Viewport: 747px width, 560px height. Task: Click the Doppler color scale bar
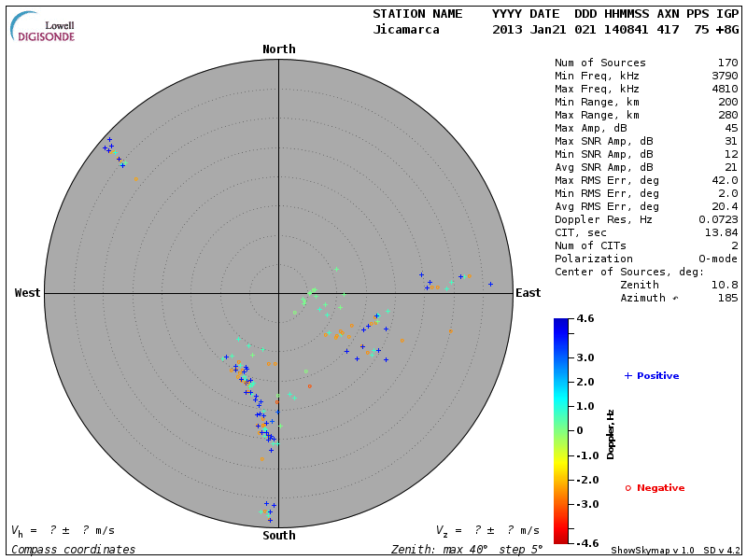pos(560,430)
